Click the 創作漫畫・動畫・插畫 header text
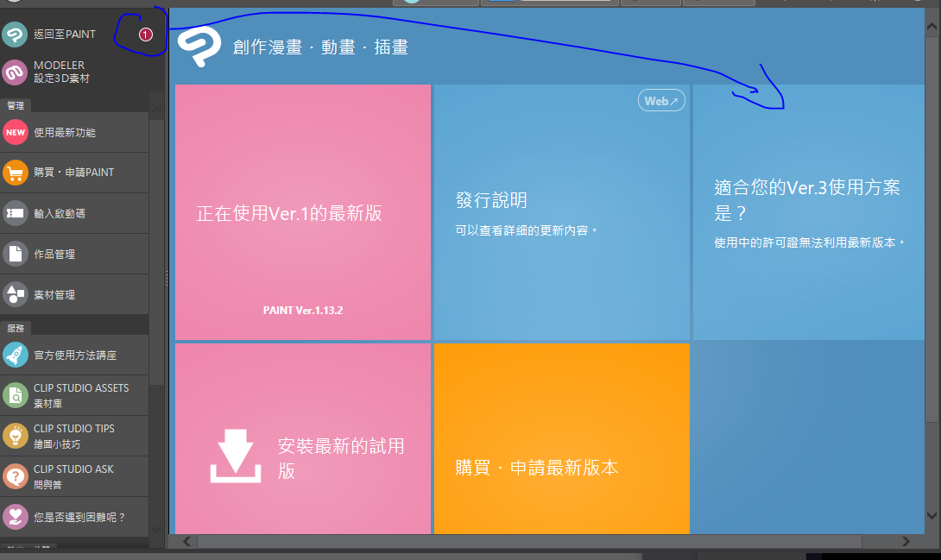 click(x=320, y=47)
